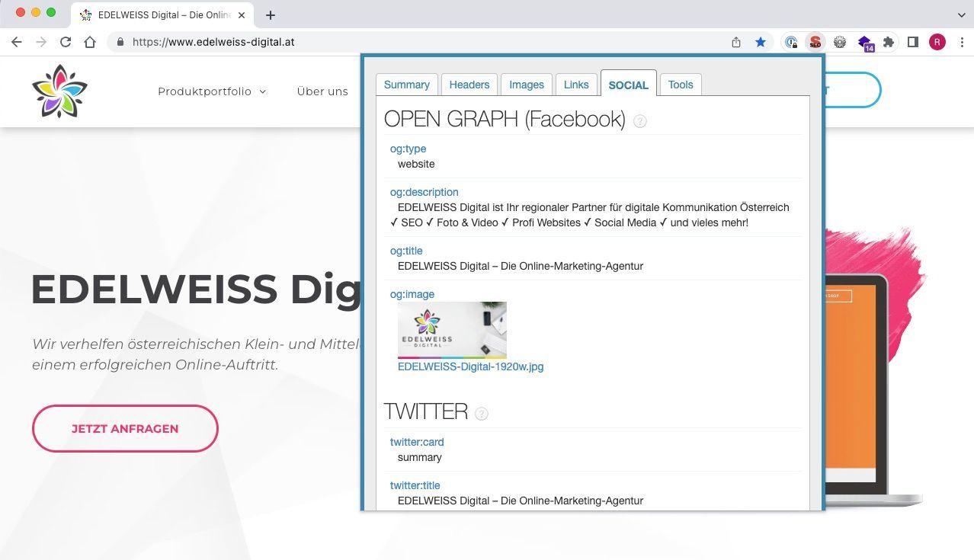
Task: Switch to the Summary tab
Action: coord(407,85)
